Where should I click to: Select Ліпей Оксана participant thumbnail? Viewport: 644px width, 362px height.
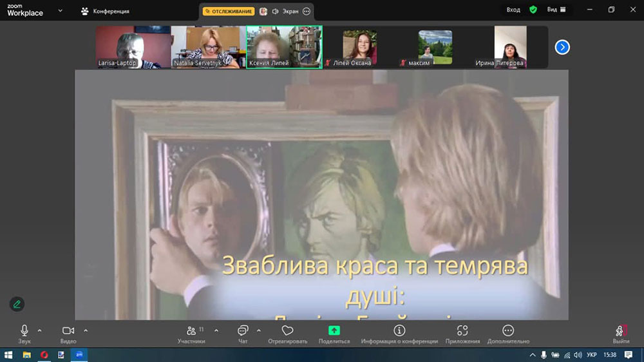360,47
